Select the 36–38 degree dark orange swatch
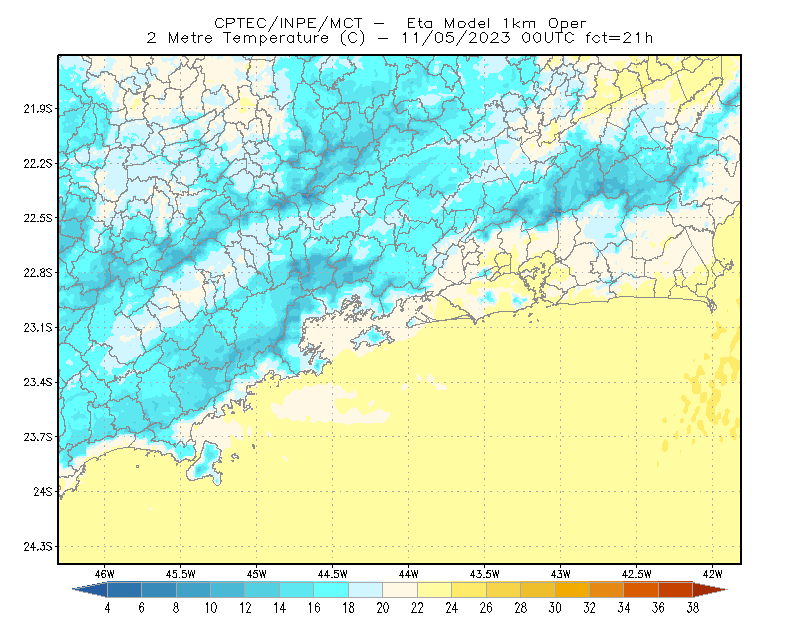Image resolution: width=800 pixels, height=618 pixels. click(x=676, y=590)
